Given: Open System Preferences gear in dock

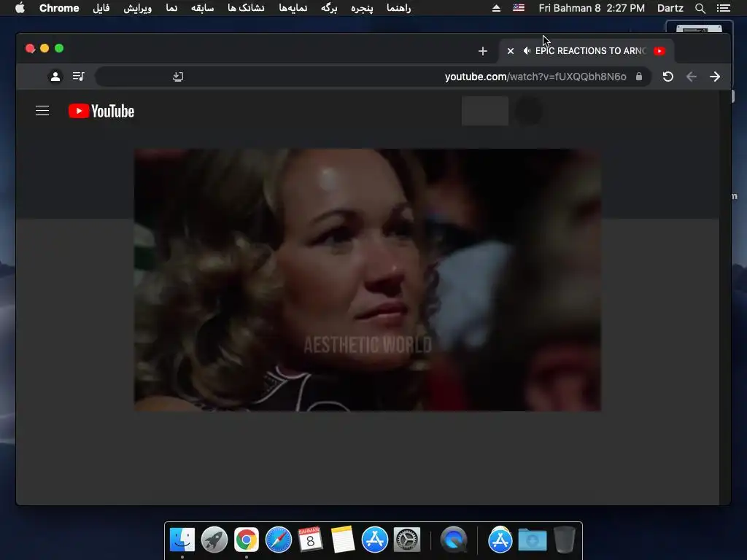Looking at the screenshot, I should [407, 540].
